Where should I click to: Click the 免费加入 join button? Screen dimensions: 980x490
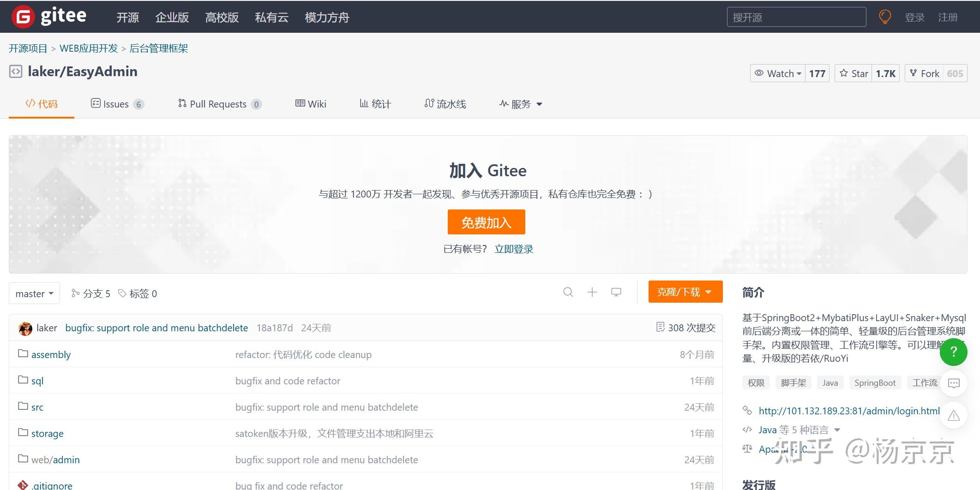[486, 222]
